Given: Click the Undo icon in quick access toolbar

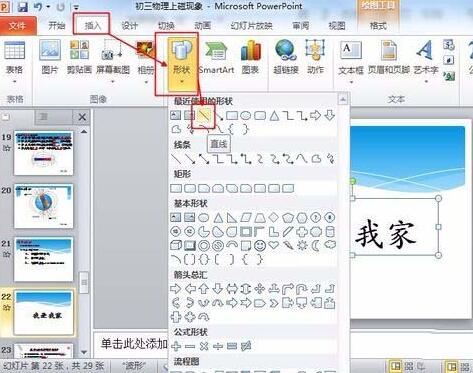Looking at the screenshot, I should 38,7.
